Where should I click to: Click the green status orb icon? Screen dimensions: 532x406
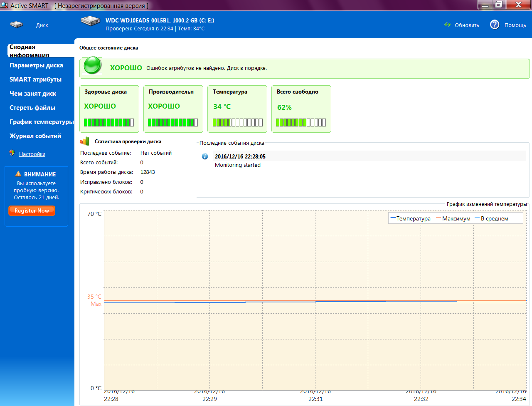coord(93,66)
